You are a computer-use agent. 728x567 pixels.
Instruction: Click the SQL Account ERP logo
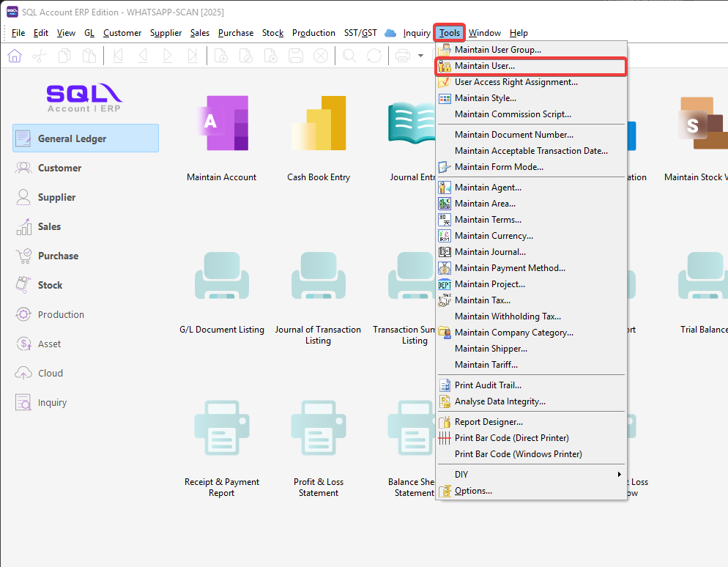[84, 98]
